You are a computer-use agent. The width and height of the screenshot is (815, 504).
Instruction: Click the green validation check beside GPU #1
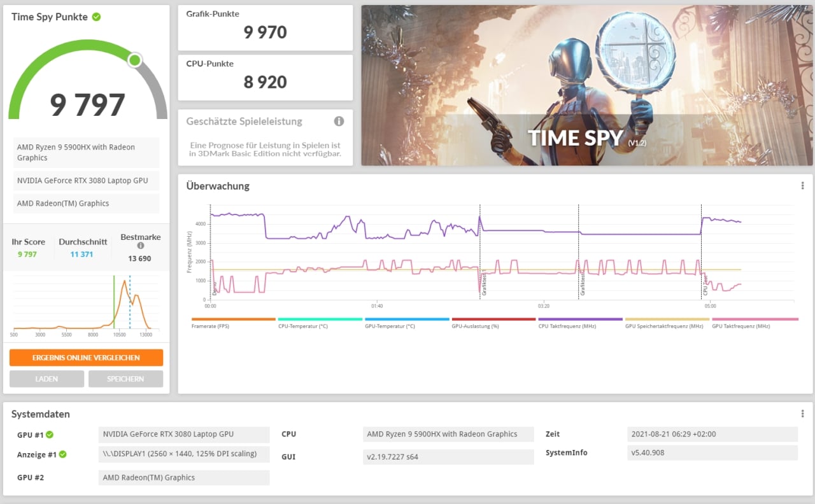point(50,435)
